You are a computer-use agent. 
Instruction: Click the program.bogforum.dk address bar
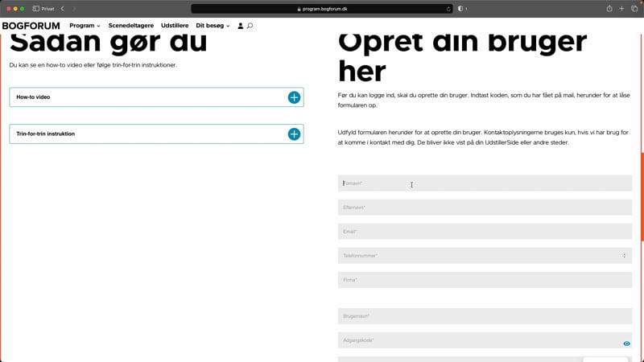pyautogui.click(x=323, y=9)
